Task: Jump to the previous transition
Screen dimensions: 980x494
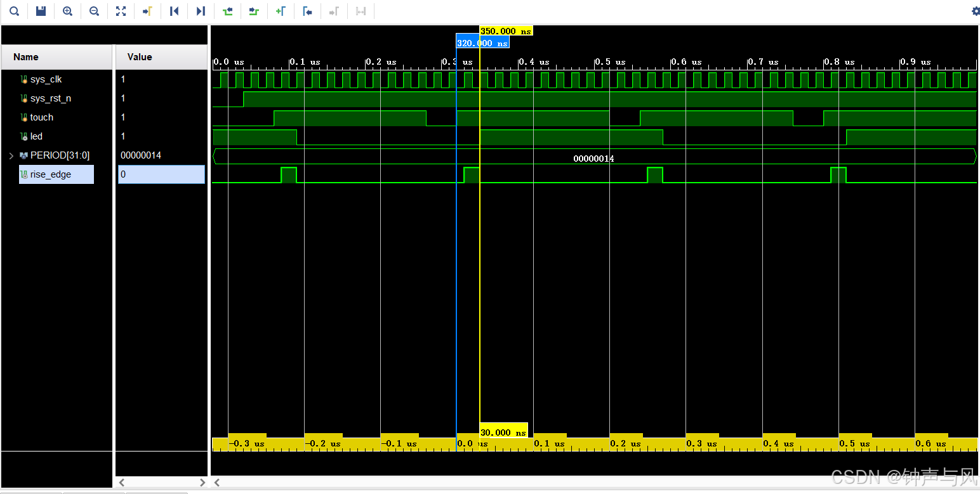Action: tap(228, 11)
